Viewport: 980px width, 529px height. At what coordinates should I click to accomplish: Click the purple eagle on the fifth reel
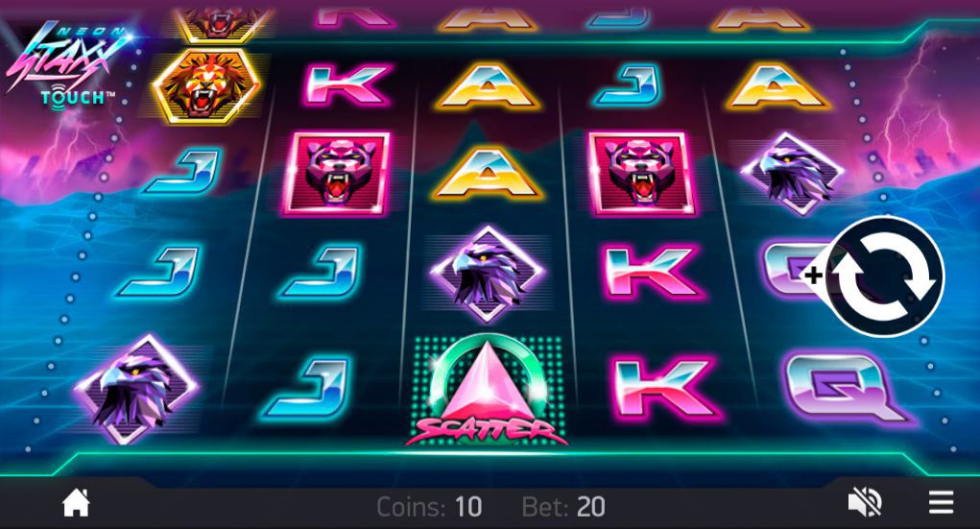tap(792, 173)
